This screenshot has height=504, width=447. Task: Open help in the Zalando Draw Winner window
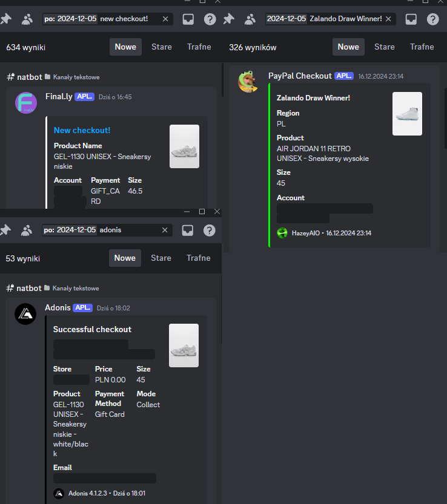tap(433, 19)
